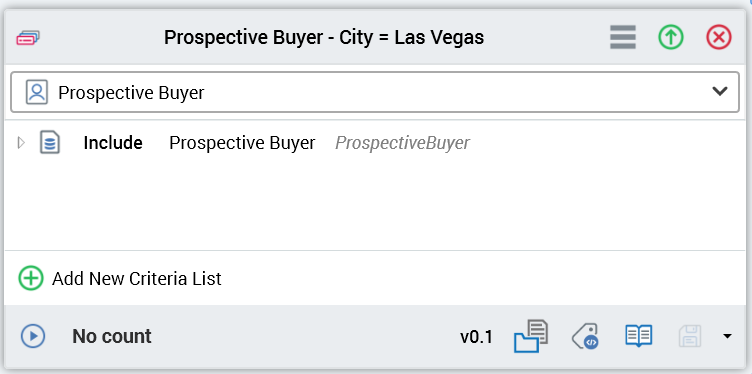Open the hamburger menu in the header
Image resolution: width=752 pixels, height=374 pixels.
click(623, 37)
